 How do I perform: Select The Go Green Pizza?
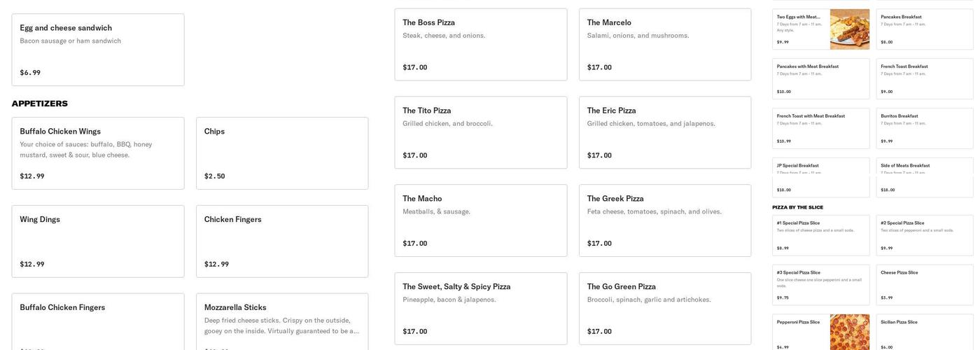pos(665,309)
